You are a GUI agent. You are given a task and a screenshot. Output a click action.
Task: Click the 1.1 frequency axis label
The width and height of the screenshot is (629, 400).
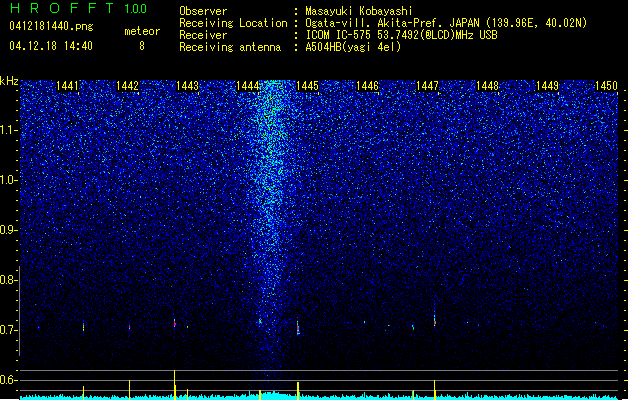pyautogui.click(x=9, y=130)
